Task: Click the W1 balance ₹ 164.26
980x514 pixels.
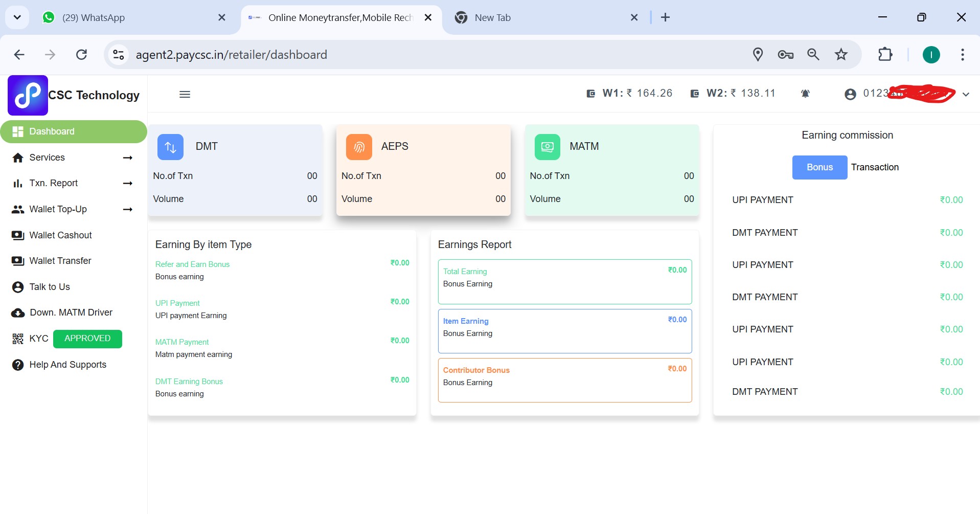Action: tap(649, 93)
